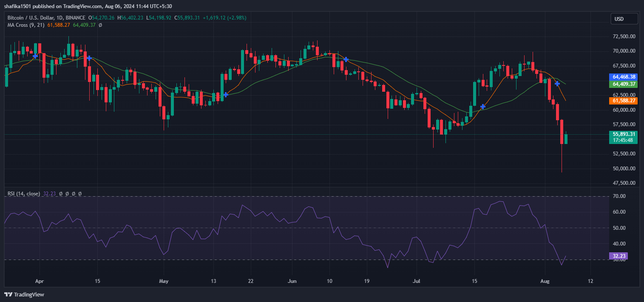Viewport: 644px width, 302px height.
Task: Click the TradingView logo at bottom left
Action: click(x=24, y=294)
